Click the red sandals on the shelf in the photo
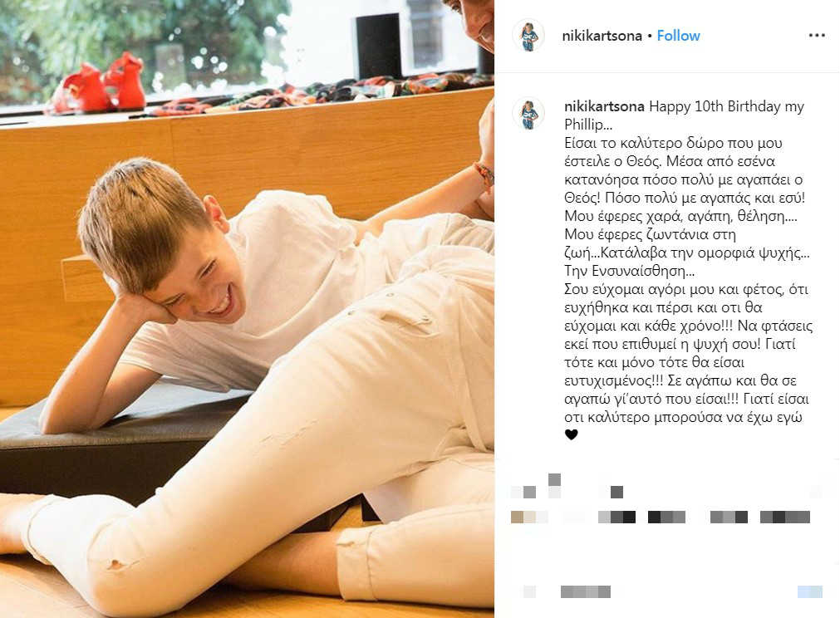840x618 pixels. [98, 86]
